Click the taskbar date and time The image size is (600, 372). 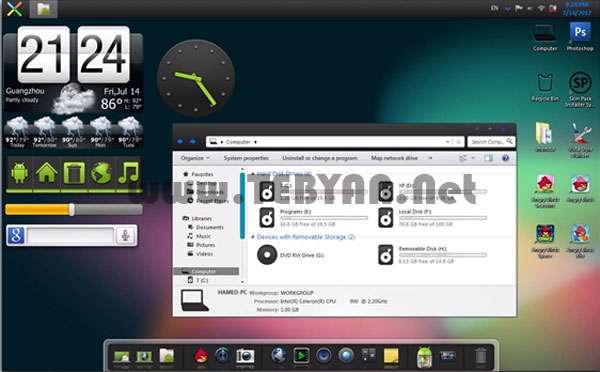tap(577, 8)
